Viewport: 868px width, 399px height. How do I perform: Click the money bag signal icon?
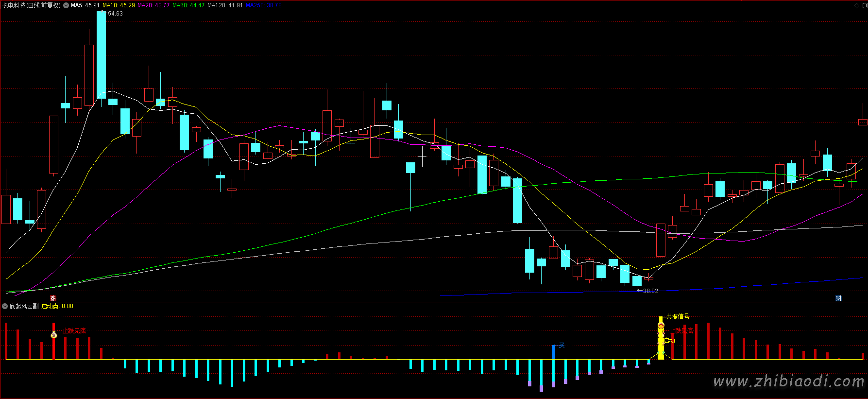pos(54,334)
